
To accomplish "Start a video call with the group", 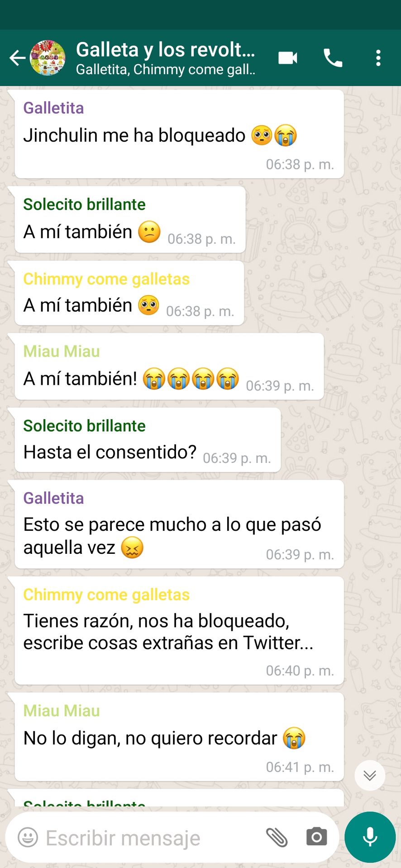I will pyautogui.click(x=288, y=58).
